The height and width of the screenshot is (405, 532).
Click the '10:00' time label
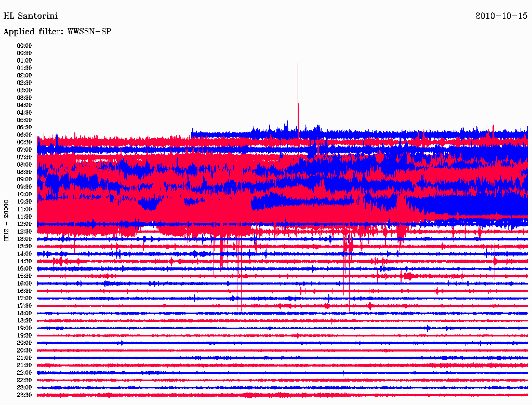pyautogui.click(x=24, y=194)
